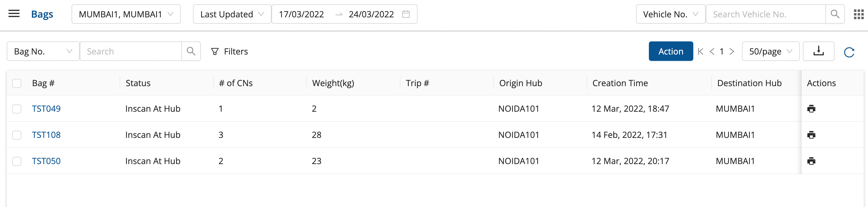
Task: Print label for bag TST050
Action: click(x=811, y=161)
